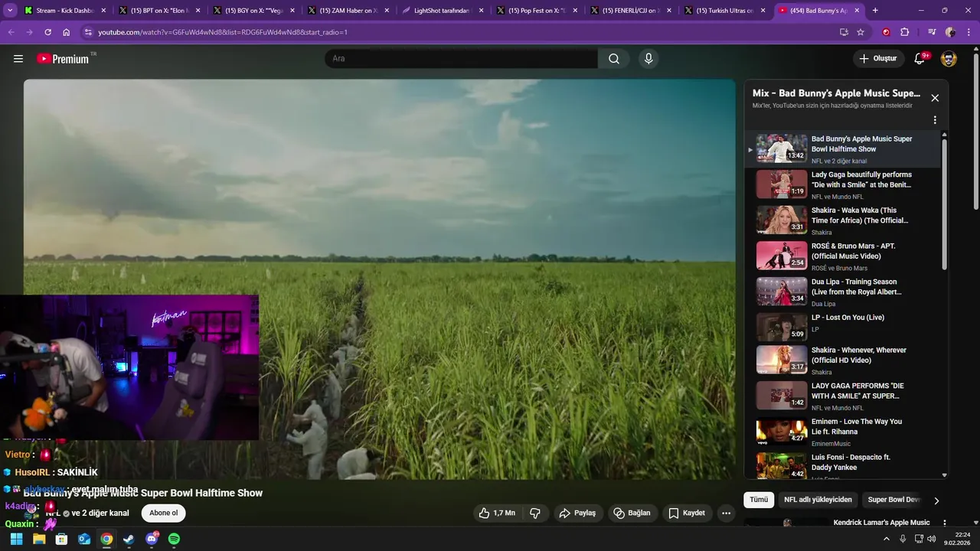Select the Tümü filter chip
This screenshot has width=980, height=551.
759,500
